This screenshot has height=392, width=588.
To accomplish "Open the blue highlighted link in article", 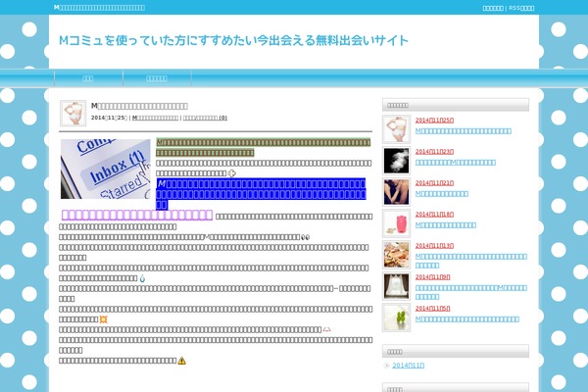I will click(261, 194).
